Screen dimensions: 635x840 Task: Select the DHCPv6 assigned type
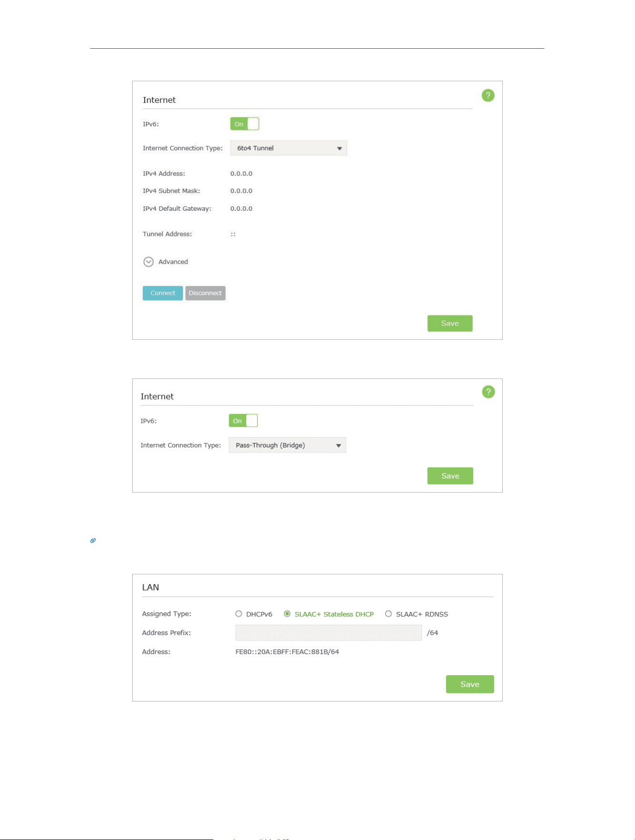tap(239, 614)
